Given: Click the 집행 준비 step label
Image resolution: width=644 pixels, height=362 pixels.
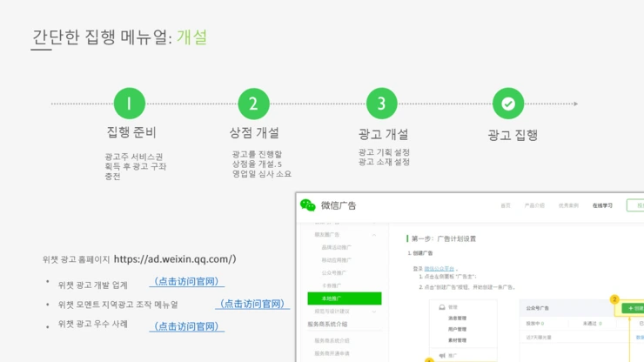Looking at the screenshot, I should (x=131, y=132).
